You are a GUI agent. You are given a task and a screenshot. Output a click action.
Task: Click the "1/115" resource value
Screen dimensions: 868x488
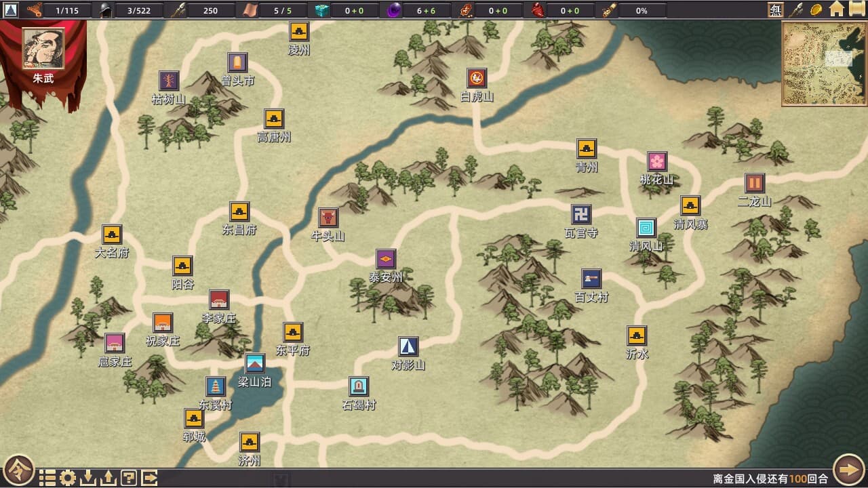pyautogui.click(x=67, y=10)
